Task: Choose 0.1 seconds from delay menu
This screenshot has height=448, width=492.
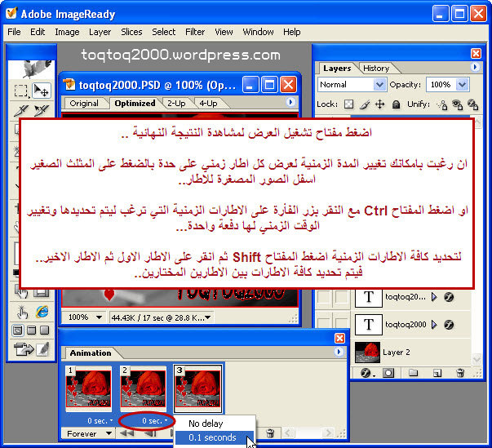Action: [x=212, y=438]
